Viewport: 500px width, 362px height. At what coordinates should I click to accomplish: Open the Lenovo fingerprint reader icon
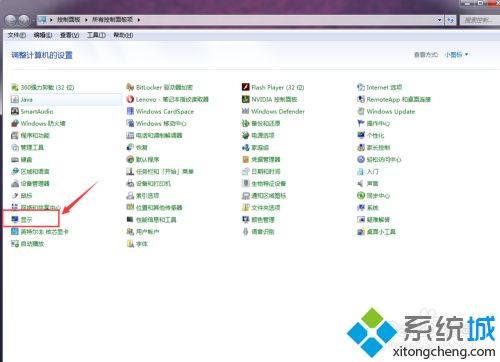click(130, 99)
